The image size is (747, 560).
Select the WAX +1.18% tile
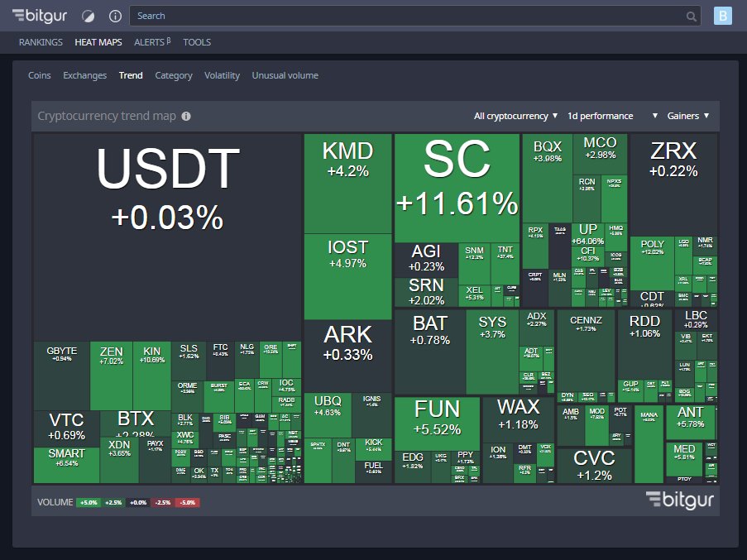518,419
